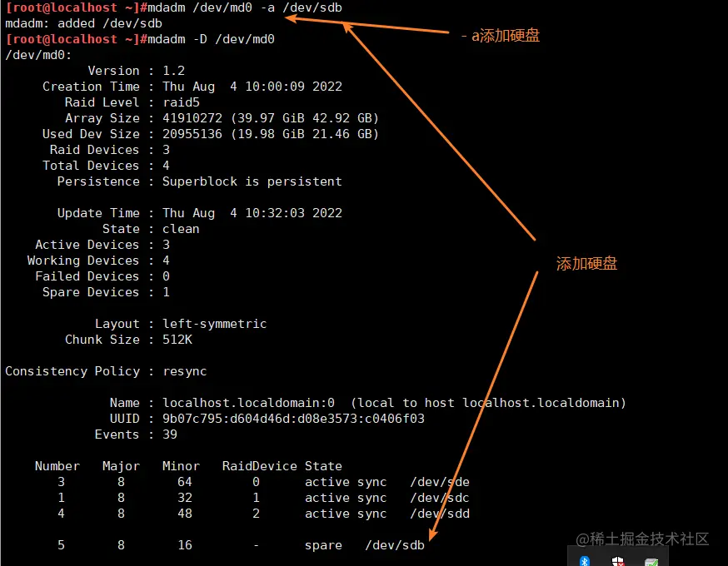728x566 pixels.
Task: Click Creation Time 'Thu Aug 4 10:00:09 2022'
Action: point(252,87)
